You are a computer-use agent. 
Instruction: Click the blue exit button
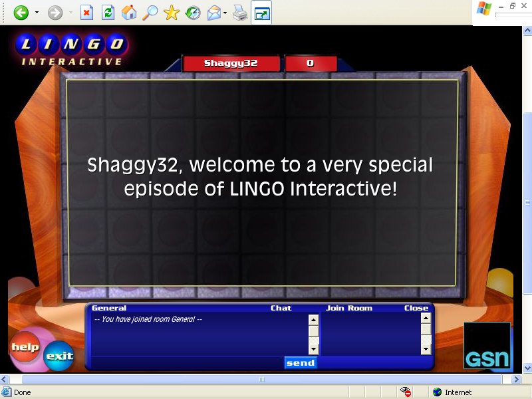pos(59,356)
